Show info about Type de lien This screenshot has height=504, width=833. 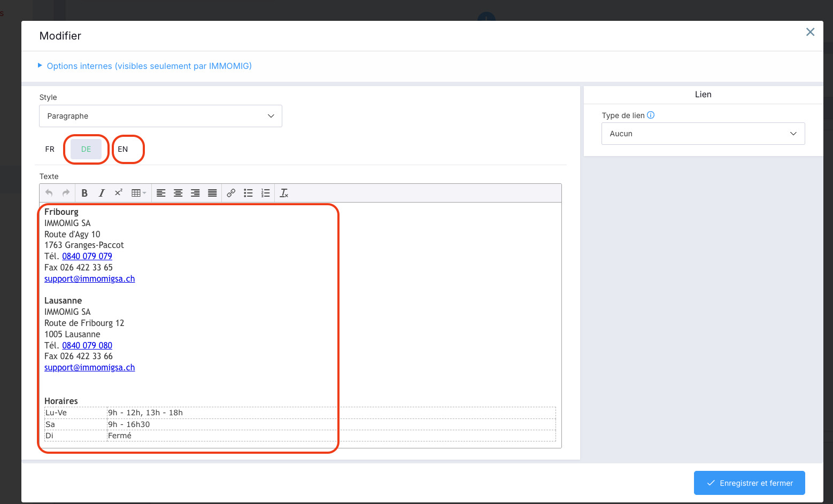tap(651, 115)
